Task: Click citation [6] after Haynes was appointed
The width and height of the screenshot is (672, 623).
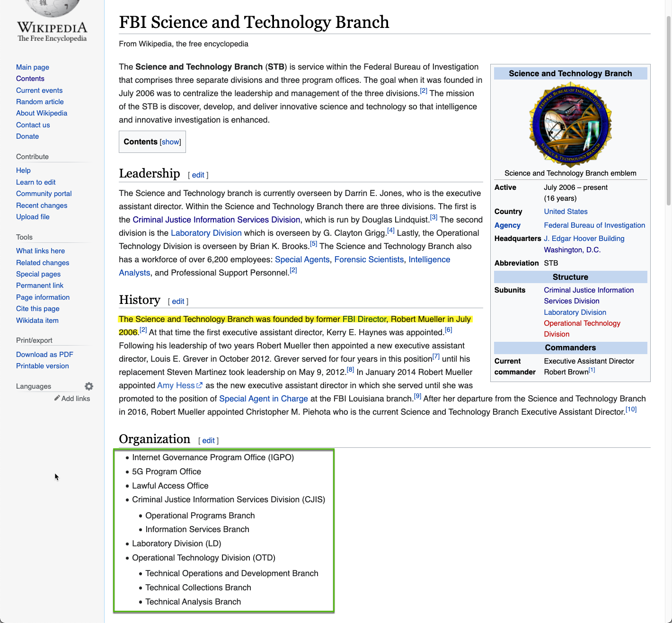Action: click(x=449, y=330)
